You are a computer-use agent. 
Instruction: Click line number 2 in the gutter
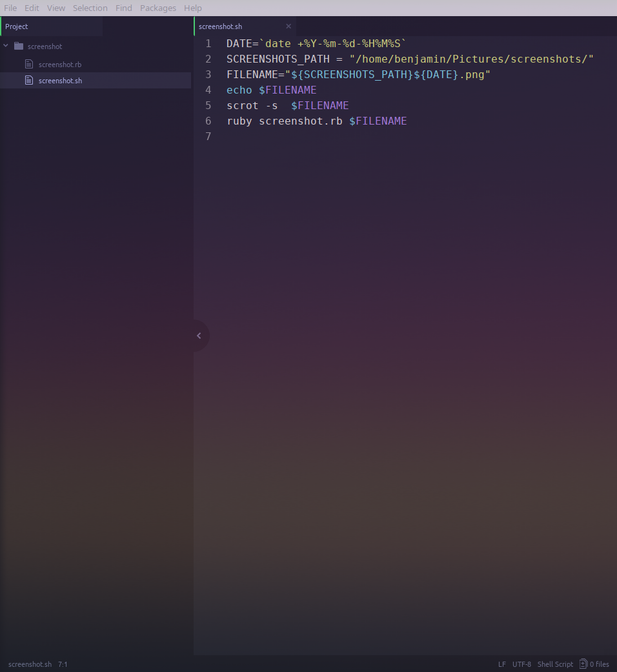(208, 59)
